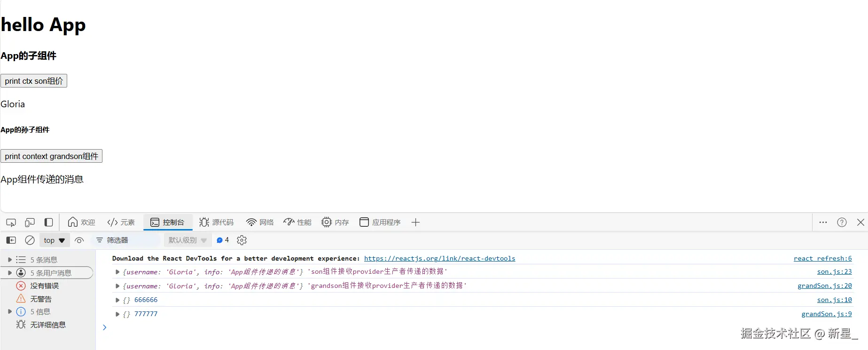
Task: Open the 默认级别 log level dropdown
Action: (188, 240)
